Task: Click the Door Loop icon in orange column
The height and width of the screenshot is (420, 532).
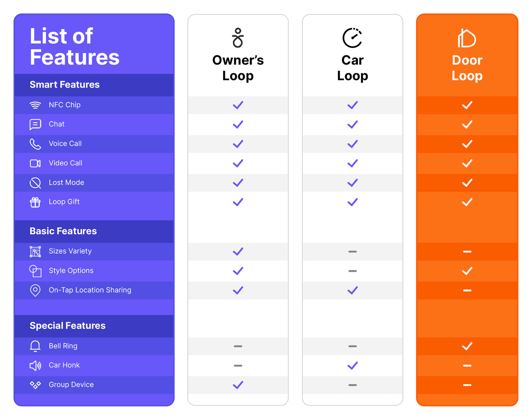Action: point(467,38)
